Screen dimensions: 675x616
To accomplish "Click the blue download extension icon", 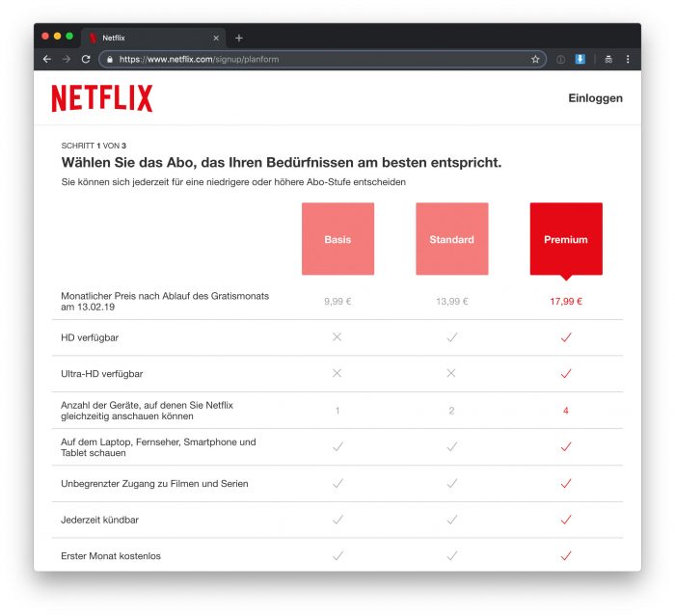I will [580, 59].
